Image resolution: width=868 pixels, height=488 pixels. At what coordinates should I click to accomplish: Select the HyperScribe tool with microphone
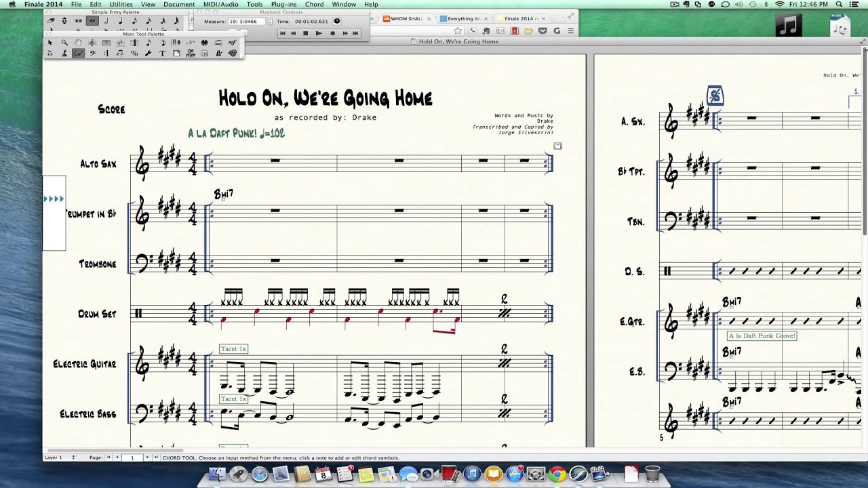pyautogui.click(x=176, y=43)
